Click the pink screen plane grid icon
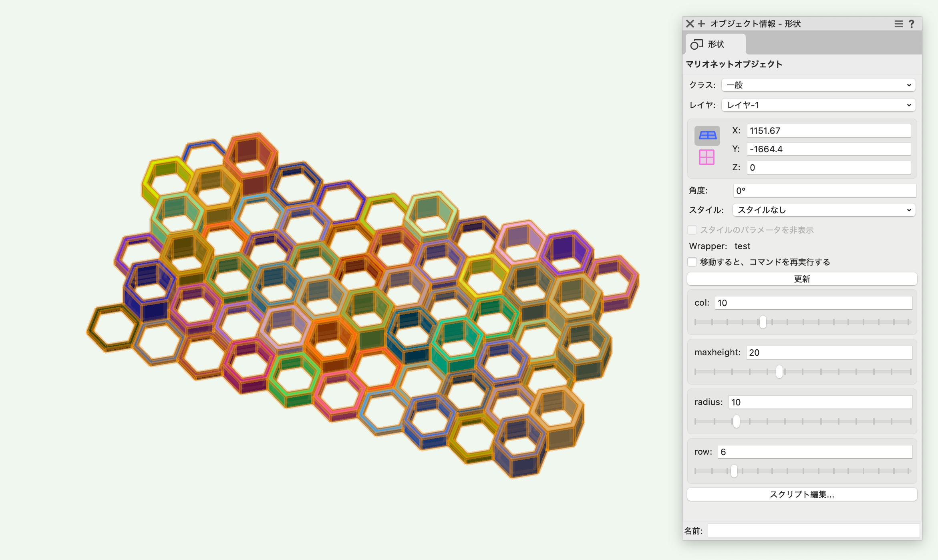 tap(707, 157)
